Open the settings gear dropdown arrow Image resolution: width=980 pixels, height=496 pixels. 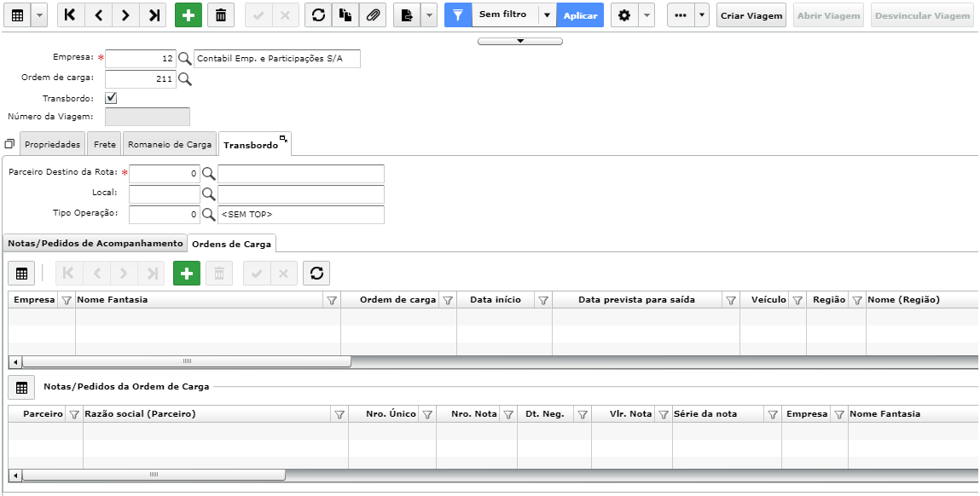(x=647, y=15)
